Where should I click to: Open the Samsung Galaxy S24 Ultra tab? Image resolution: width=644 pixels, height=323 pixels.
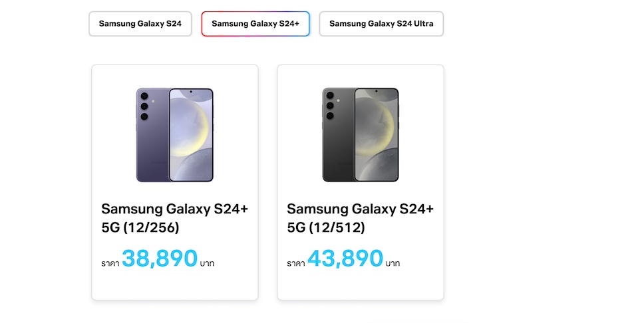[x=381, y=24]
